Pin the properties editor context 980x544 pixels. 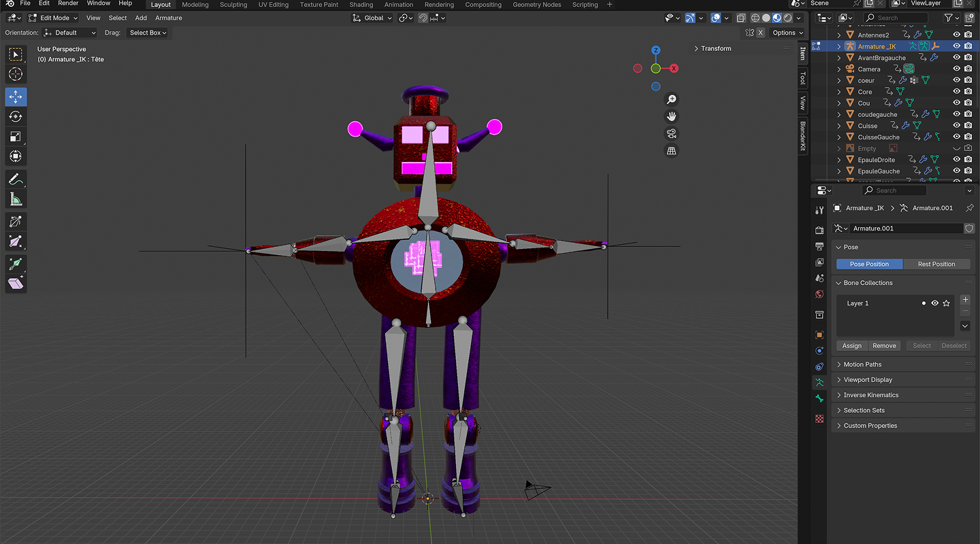[970, 208]
